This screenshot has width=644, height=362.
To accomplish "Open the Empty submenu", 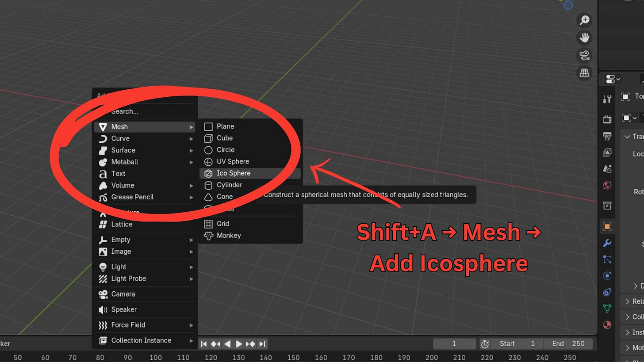I will [x=145, y=240].
